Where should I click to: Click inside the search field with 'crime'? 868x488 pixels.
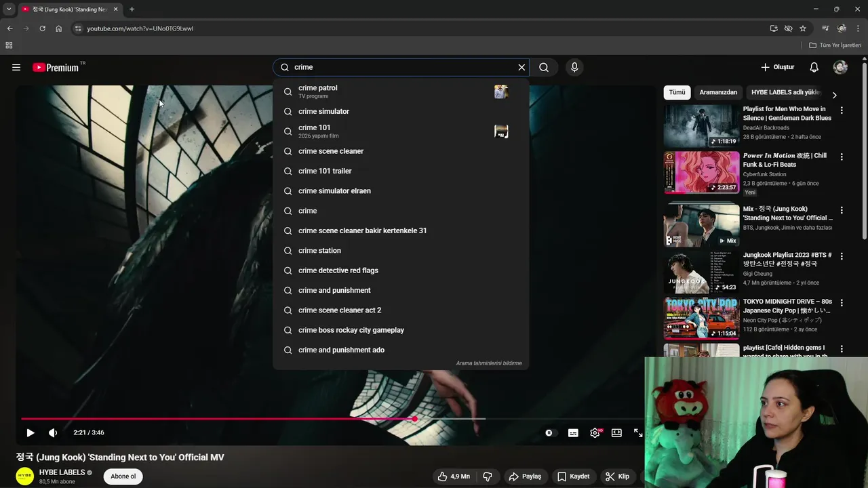(x=400, y=67)
